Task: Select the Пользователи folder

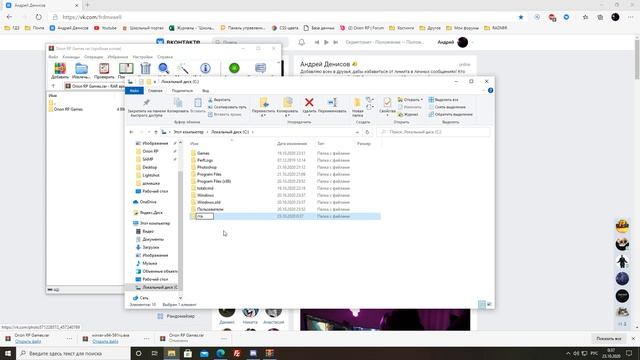Action: click(210, 209)
